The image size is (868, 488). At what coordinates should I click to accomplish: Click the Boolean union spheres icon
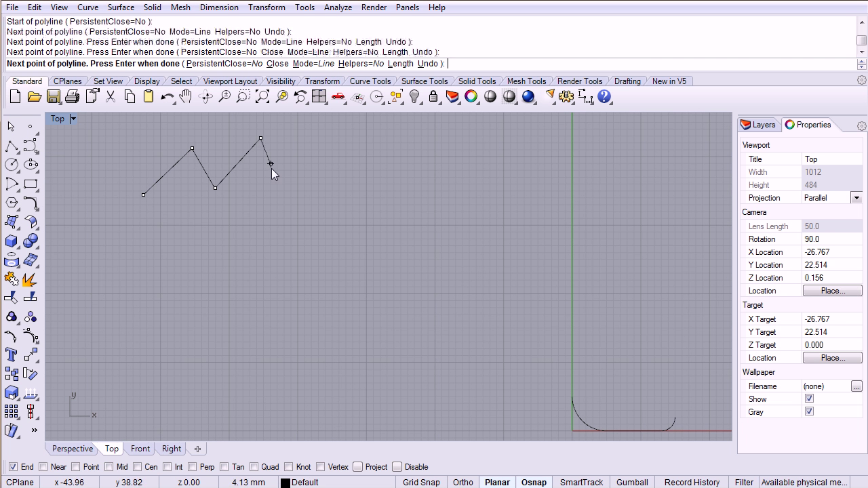coord(31,241)
